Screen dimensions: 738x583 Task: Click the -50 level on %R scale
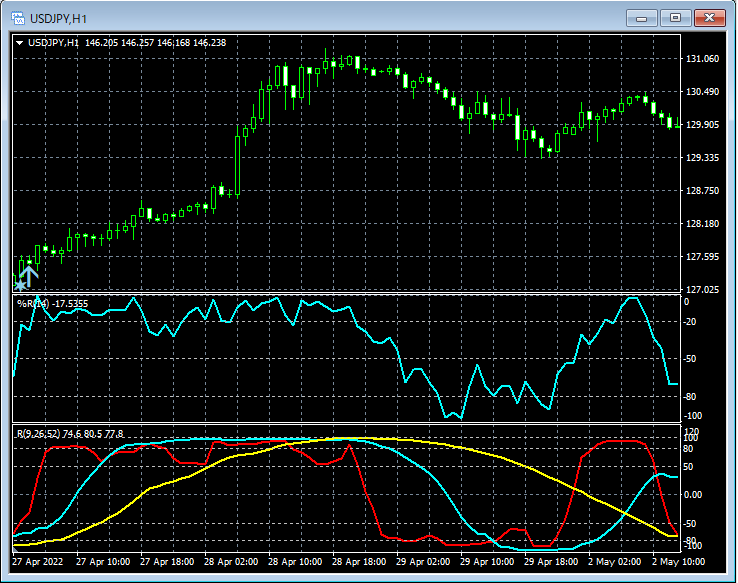pyautogui.click(x=690, y=359)
